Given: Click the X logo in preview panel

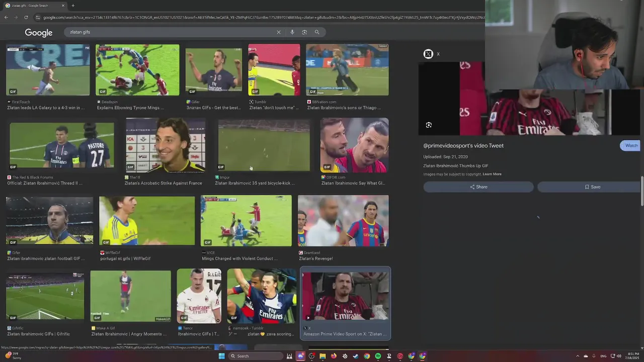Looking at the screenshot, I should pos(428,54).
